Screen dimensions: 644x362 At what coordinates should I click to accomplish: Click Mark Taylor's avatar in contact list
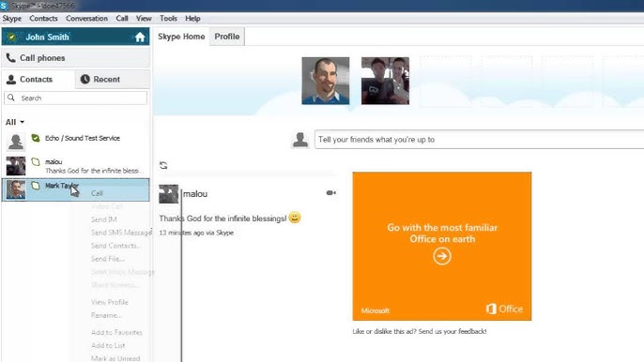(16, 189)
